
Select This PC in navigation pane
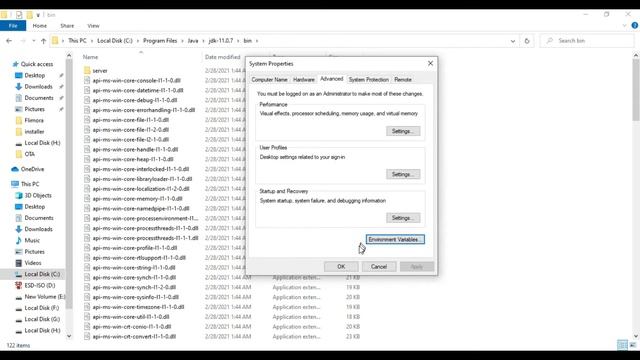pos(30,184)
